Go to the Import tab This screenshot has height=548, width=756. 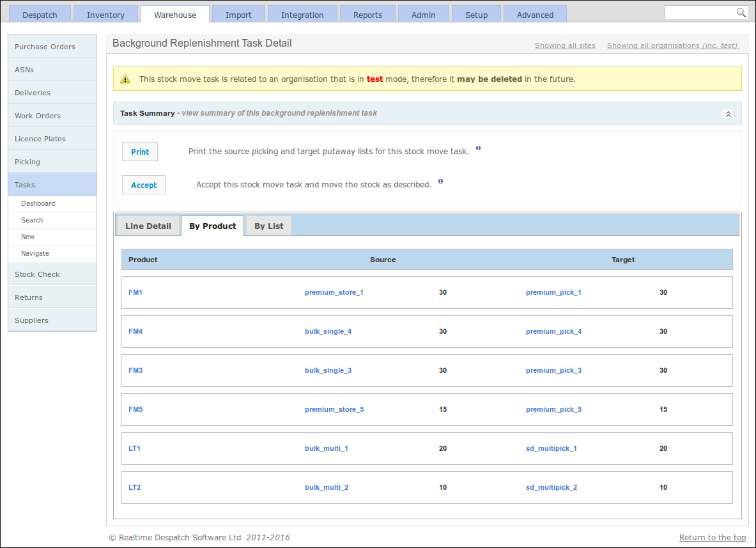[x=238, y=15]
